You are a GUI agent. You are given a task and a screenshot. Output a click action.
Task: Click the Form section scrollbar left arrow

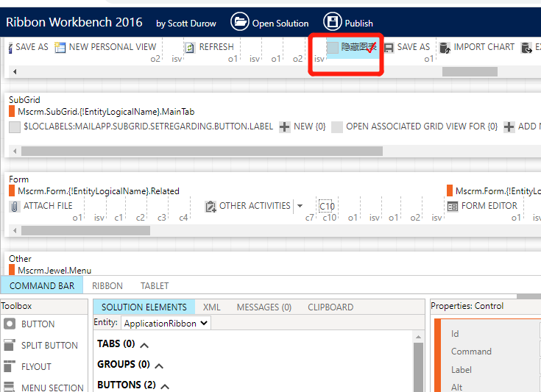pos(15,230)
